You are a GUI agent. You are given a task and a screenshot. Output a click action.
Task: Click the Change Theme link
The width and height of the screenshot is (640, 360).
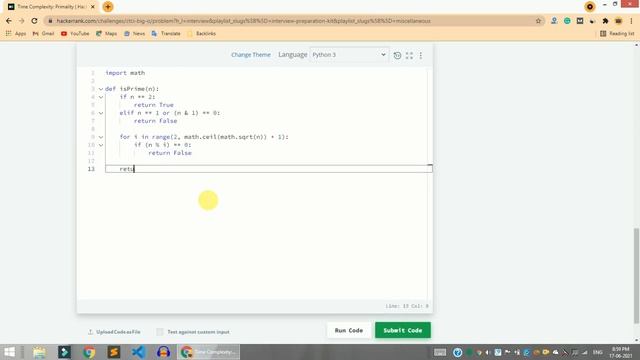point(251,55)
